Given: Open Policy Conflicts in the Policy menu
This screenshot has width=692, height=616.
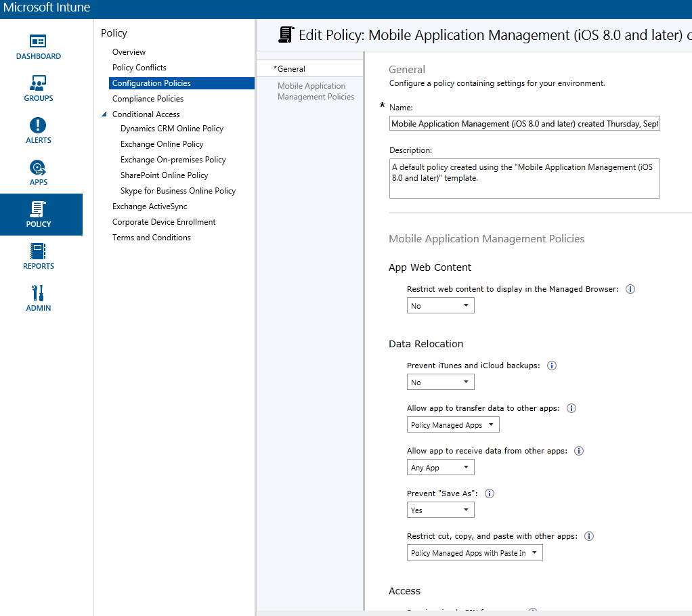Looking at the screenshot, I should pos(139,68).
